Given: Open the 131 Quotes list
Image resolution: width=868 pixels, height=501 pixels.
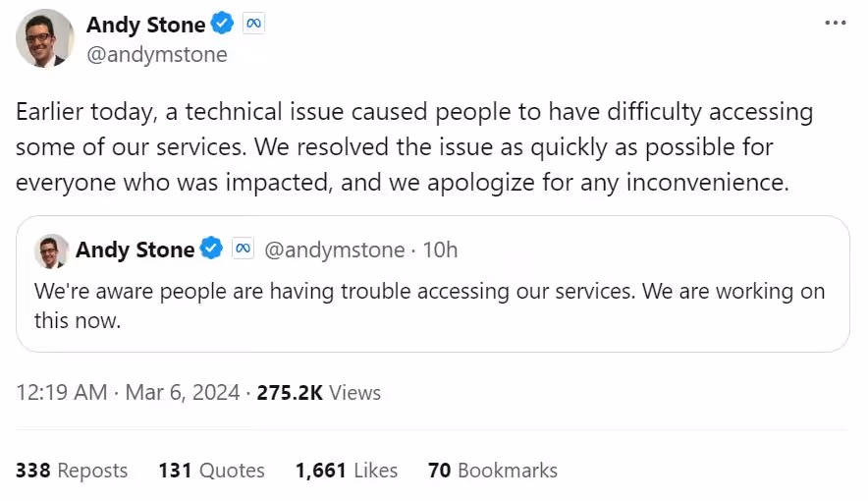Looking at the screenshot, I should (x=211, y=471).
